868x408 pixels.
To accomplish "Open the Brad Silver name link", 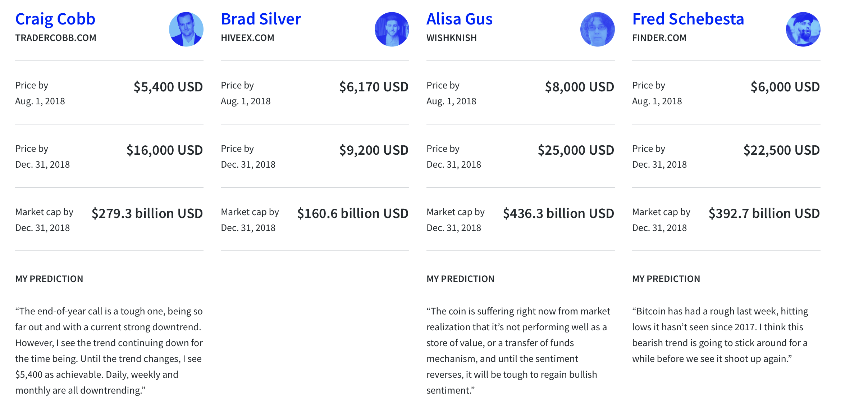I will pyautogui.click(x=261, y=19).
